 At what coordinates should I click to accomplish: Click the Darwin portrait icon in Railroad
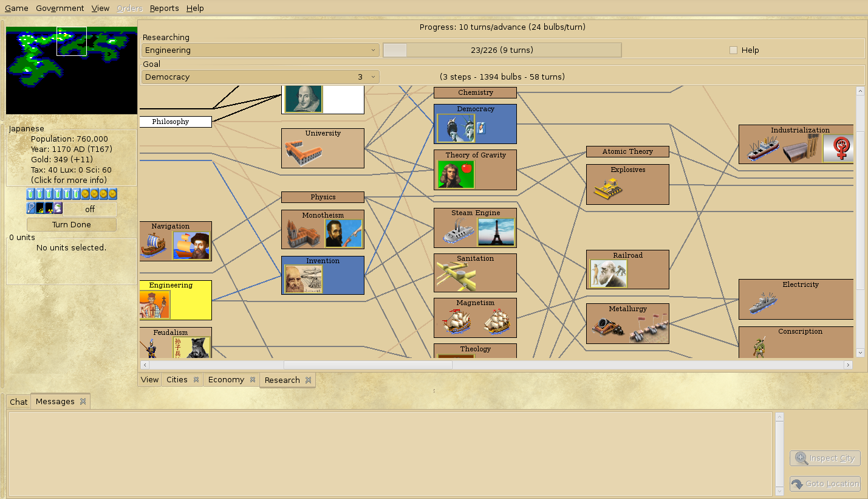tap(608, 274)
